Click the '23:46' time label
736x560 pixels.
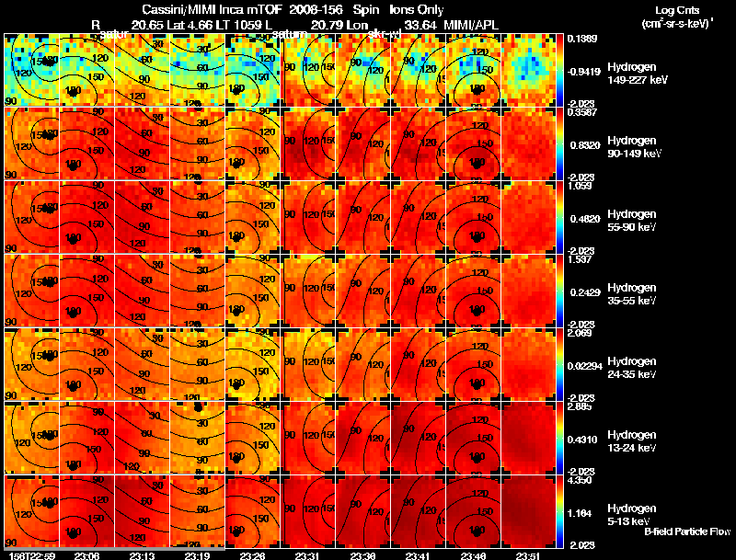tap(474, 555)
